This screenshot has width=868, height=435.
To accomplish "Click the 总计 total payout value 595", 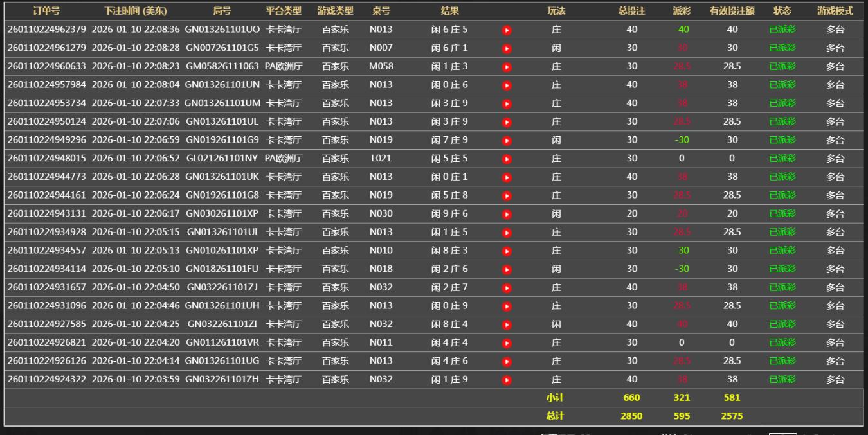I will coord(682,416).
